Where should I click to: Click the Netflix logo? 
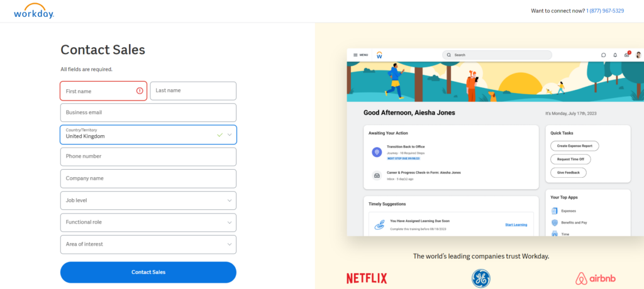tap(367, 279)
